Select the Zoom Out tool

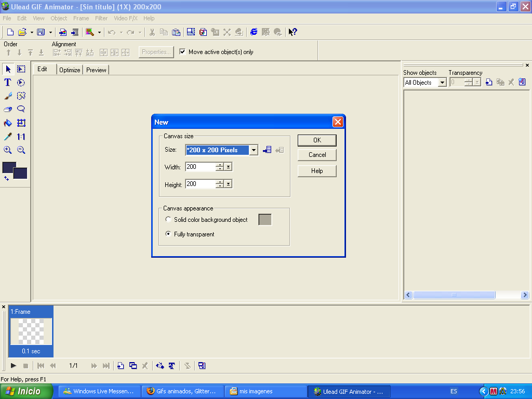tap(21, 150)
